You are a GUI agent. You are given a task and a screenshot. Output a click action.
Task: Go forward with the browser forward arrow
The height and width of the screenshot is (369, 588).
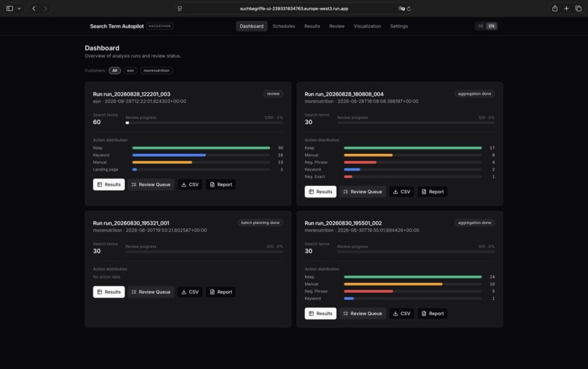pos(45,8)
